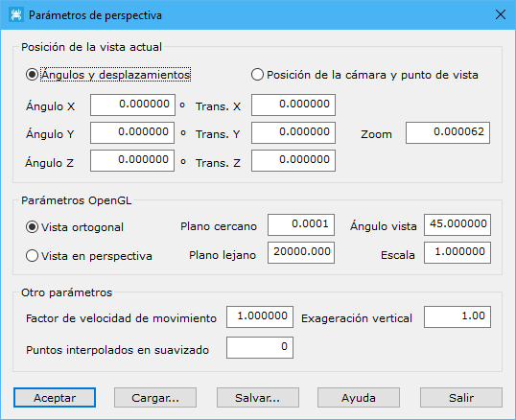Click the Ángulo X input field
This screenshot has width=516, height=420.
[x=132, y=105]
